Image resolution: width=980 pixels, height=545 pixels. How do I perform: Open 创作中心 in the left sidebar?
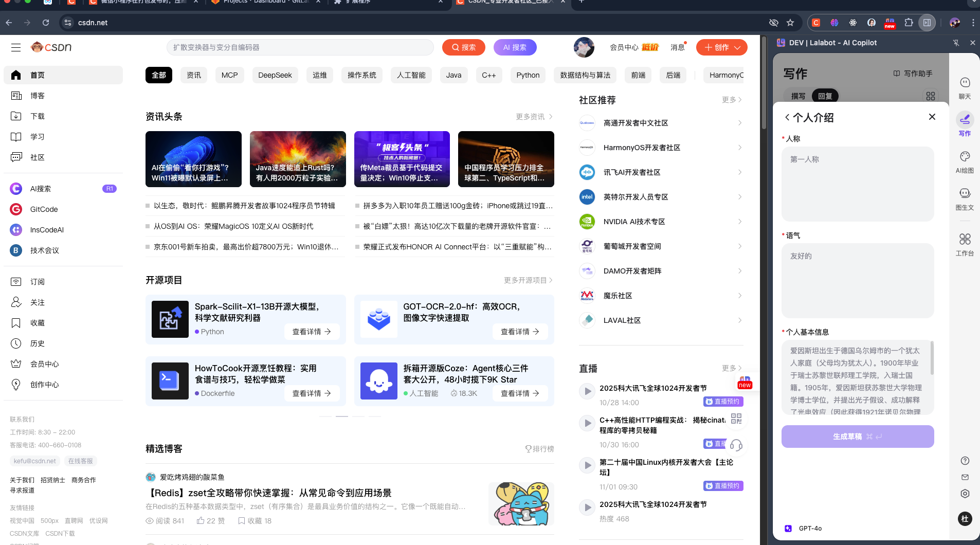44,384
